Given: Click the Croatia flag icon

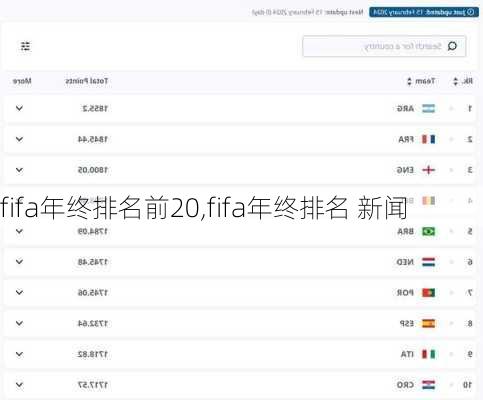Looking at the screenshot, I should coord(428,385).
